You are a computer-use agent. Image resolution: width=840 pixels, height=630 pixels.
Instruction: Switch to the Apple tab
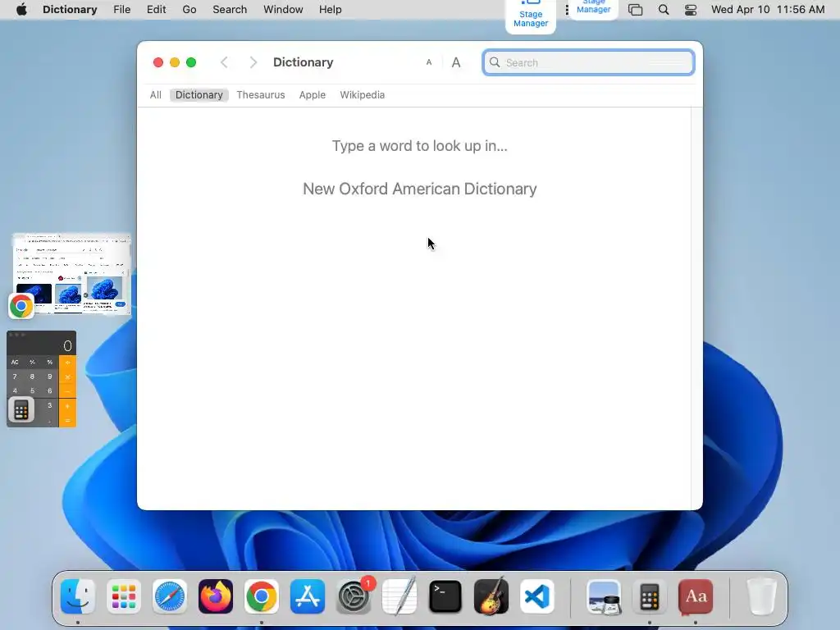click(313, 95)
